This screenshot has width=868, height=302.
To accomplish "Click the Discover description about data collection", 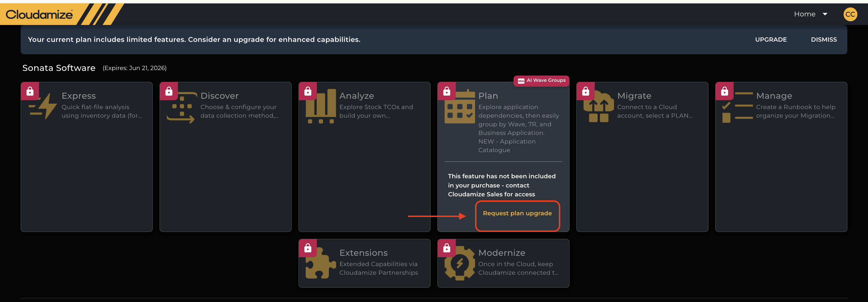I will coord(240,111).
